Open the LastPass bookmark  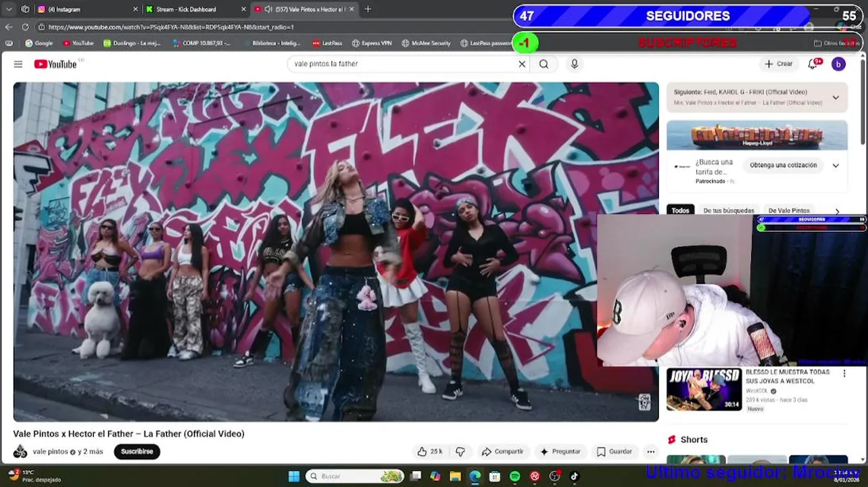coord(327,43)
